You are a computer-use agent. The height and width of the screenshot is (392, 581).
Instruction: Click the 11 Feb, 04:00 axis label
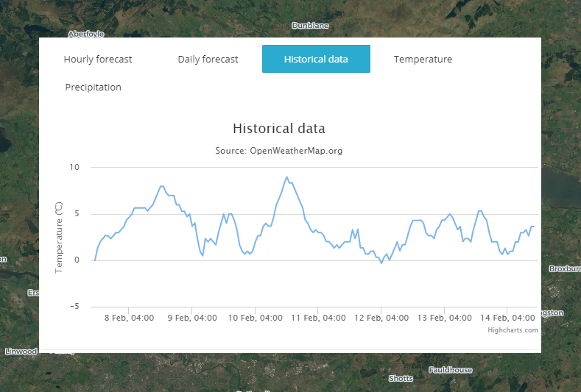click(319, 318)
